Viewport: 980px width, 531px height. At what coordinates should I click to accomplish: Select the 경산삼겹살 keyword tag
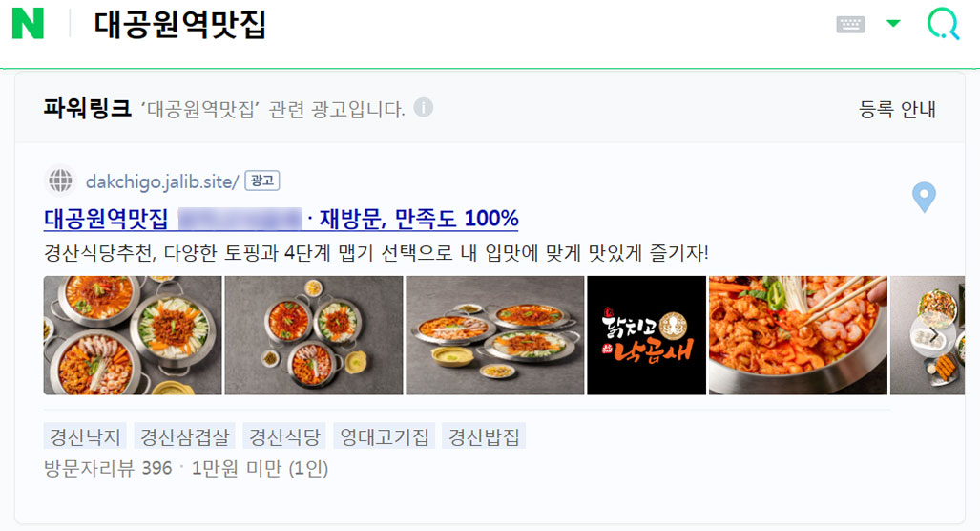click(184, 435)
